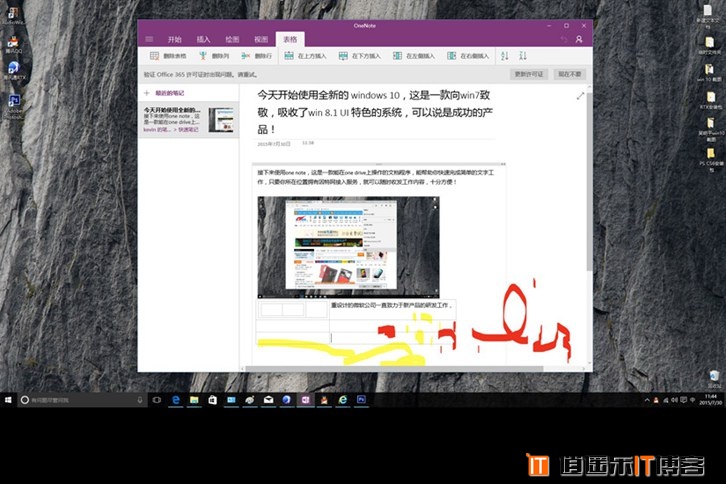Open the 最近的笔记 recent notes heading

[x=169, y=93]
